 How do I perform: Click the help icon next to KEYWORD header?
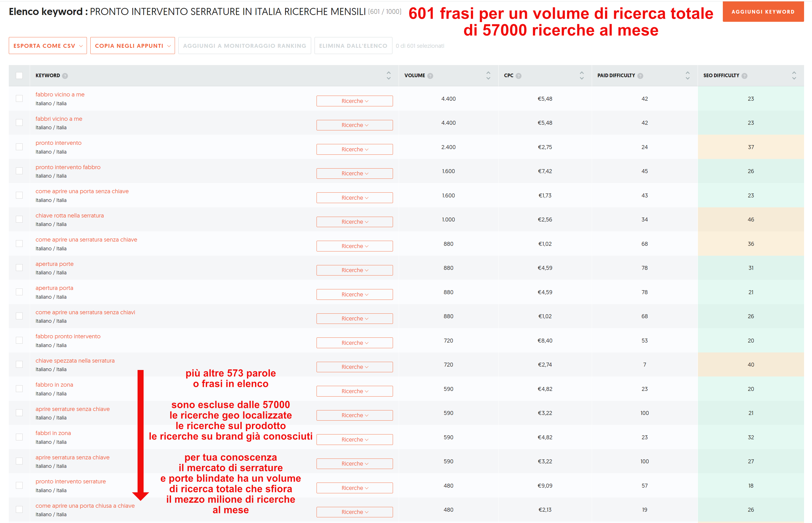click(65, 76)
